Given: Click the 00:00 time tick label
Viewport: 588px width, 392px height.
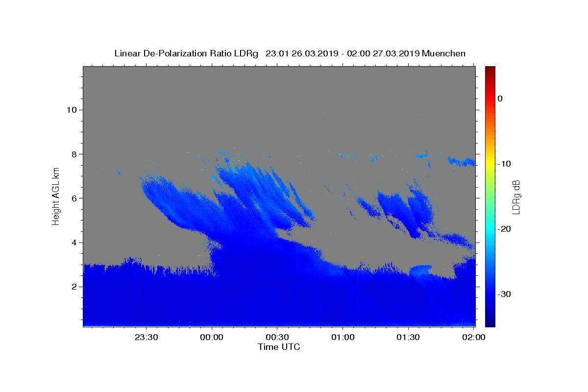Looking at the screenshot, I should point(212,337).
